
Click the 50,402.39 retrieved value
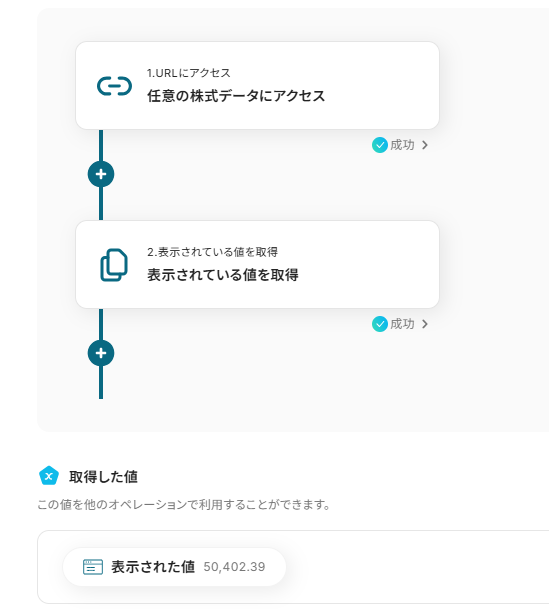click(234, 567)
